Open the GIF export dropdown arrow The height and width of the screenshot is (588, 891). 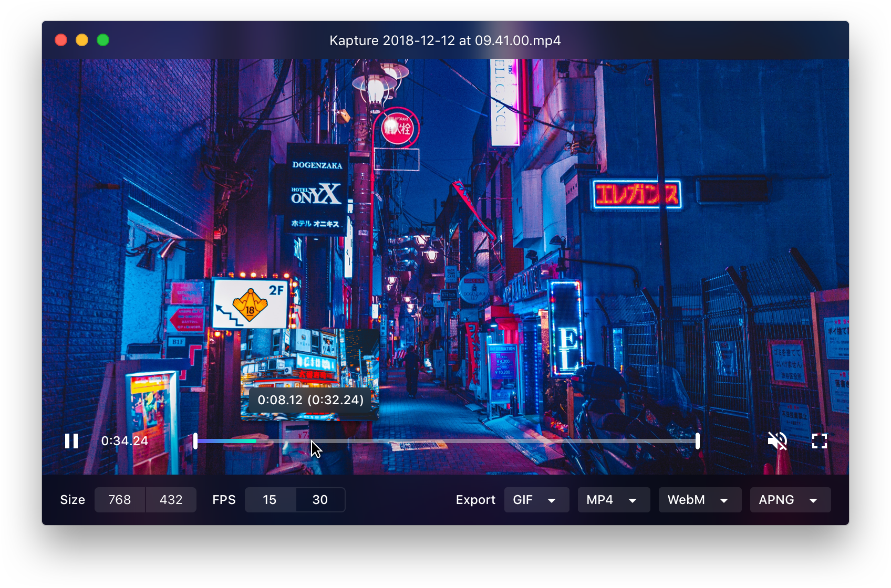pos(552,500)
